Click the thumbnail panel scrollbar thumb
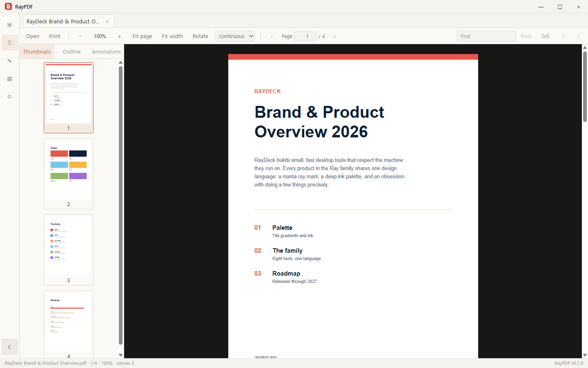Viewport: 588px width, 368px height. [x=120, y=205]
